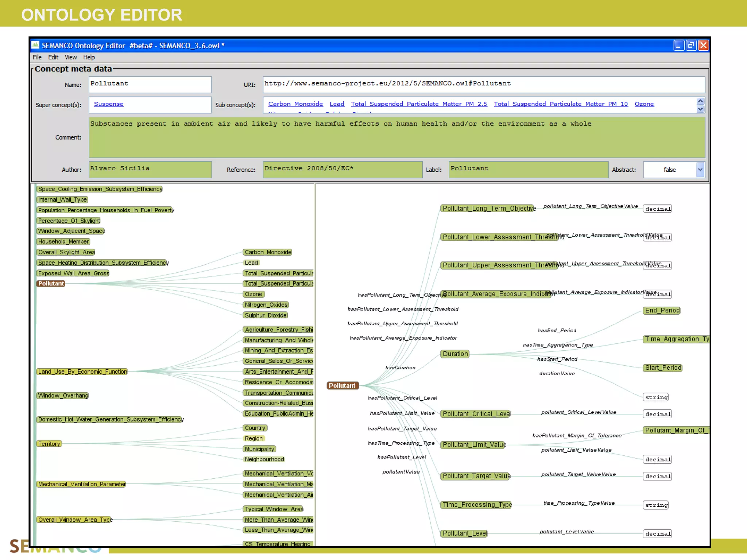
Task: Click the hasDuration property label
Action: [400, 367]
